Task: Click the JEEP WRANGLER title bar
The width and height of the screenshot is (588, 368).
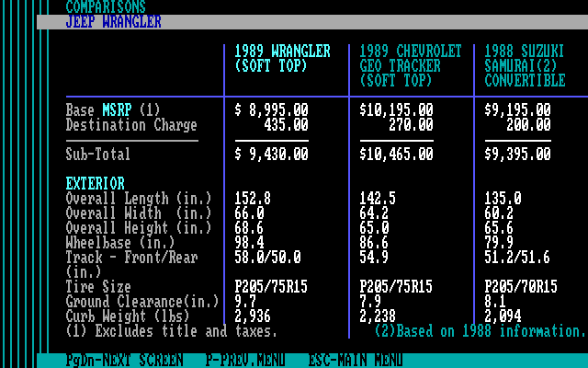Action: click(x=312, y=22)
